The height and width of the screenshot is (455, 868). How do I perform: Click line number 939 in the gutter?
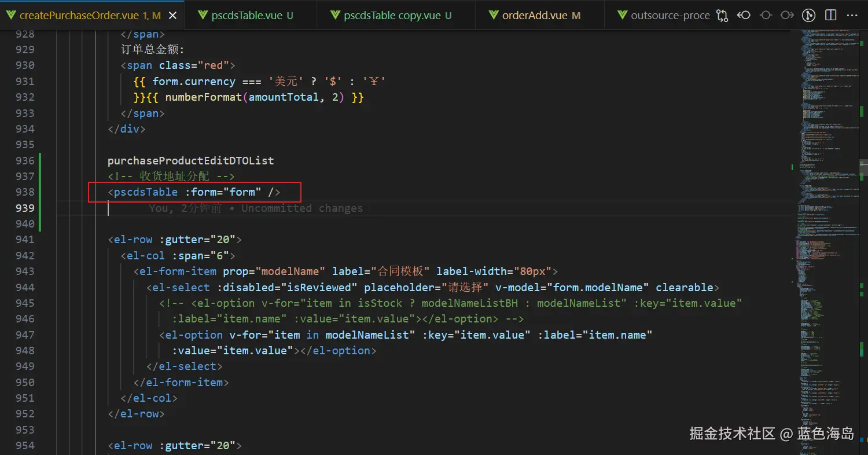tap(25, 208)
